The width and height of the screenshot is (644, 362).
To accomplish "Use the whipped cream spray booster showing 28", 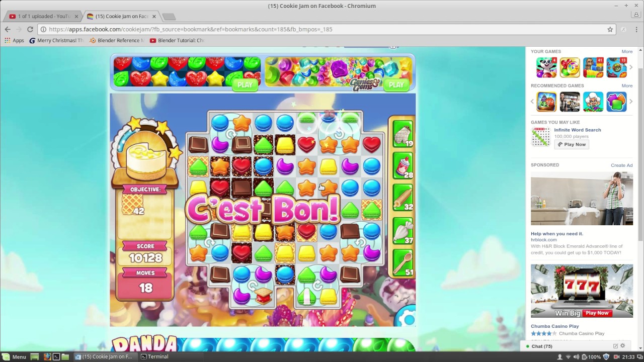I will (403, 166).
